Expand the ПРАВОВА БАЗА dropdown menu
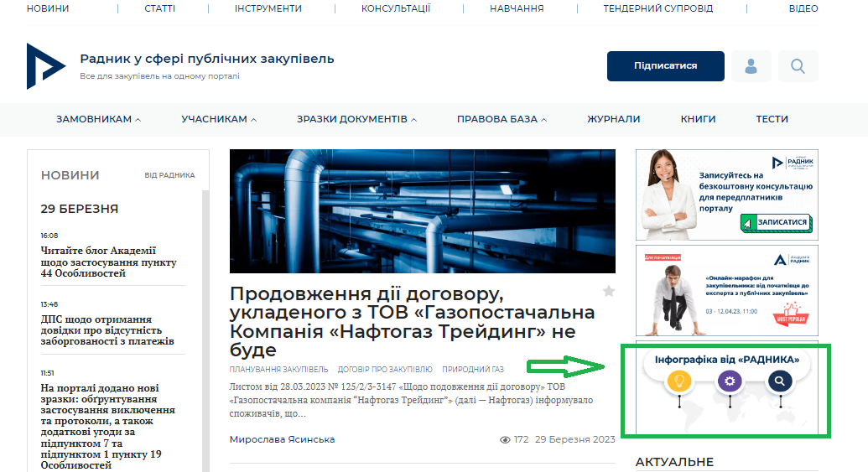 click(502, 119)
